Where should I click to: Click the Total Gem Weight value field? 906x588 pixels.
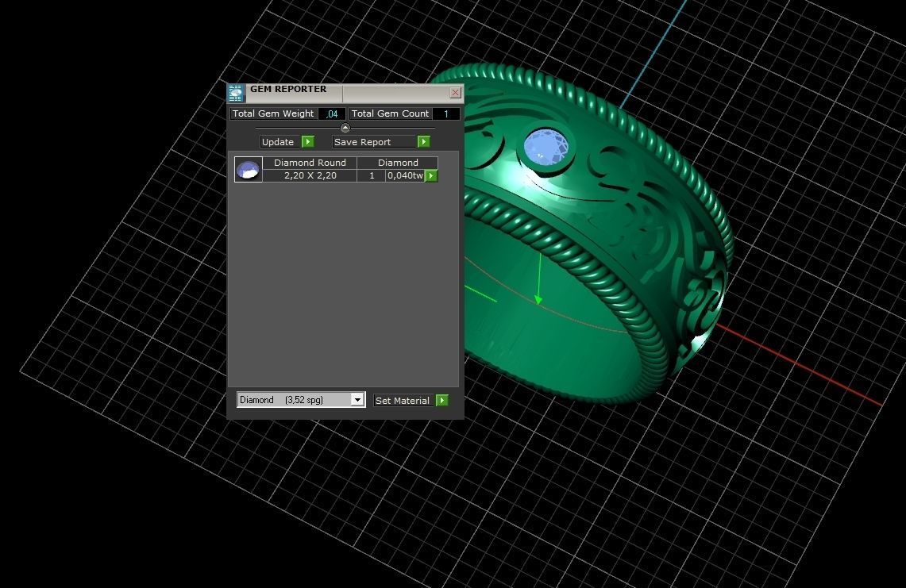coord(332,113)
